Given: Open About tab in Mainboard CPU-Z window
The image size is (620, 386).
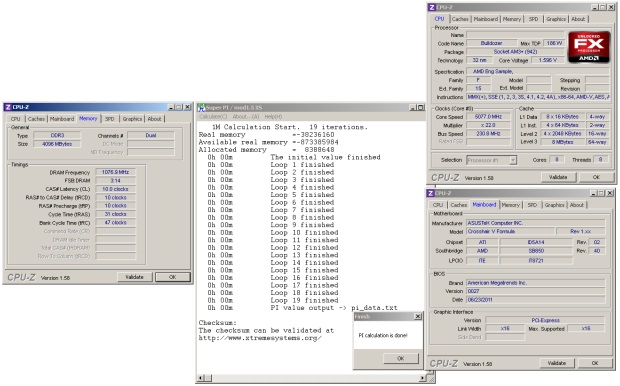Looking at the screenshot, I should [x=577, y=205].
